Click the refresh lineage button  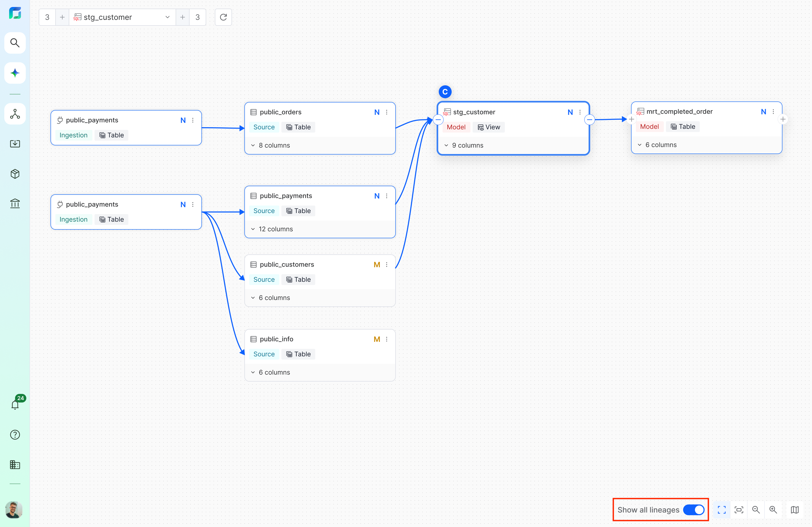point(223,17)
